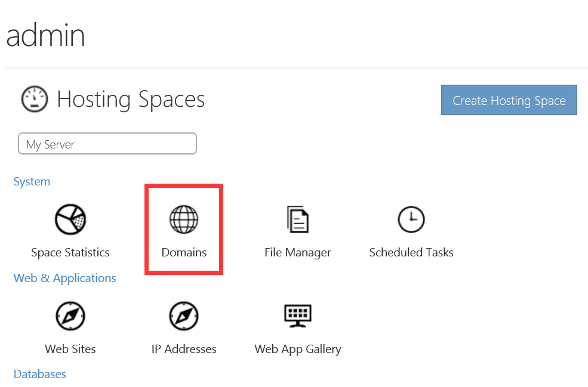Click the Web App Gallery text label
588x387 pixels.
coord(297,349)
